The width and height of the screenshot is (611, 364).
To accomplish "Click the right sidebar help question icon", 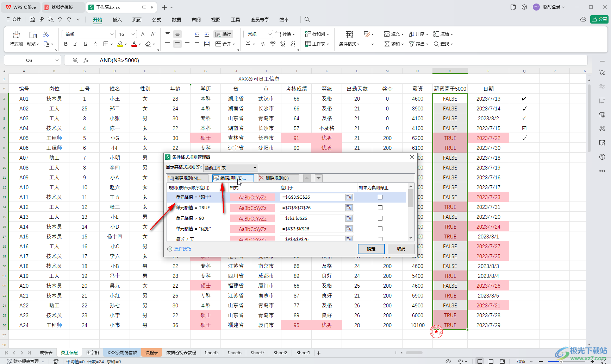I will [602, 157].
